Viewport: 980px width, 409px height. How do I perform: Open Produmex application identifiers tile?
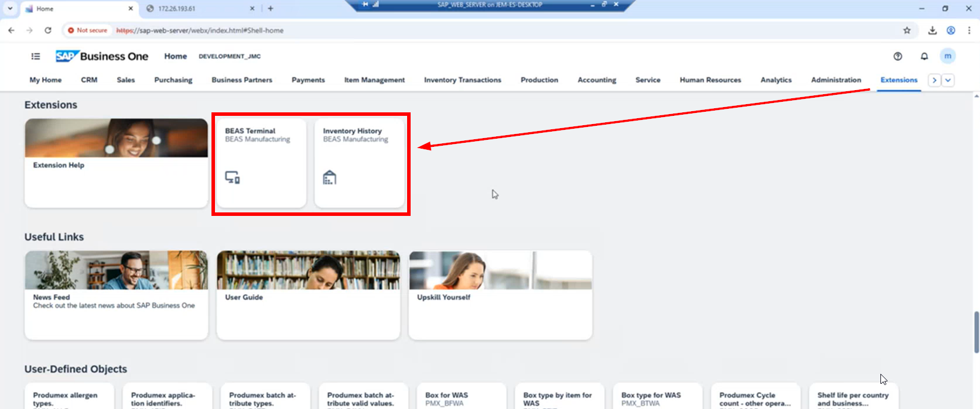coord(168,397)
